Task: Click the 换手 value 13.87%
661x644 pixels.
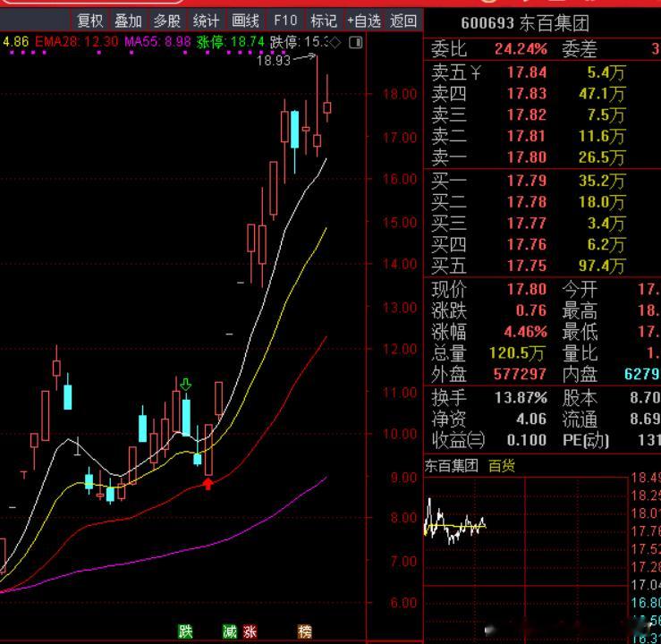Action: point(521,397)
